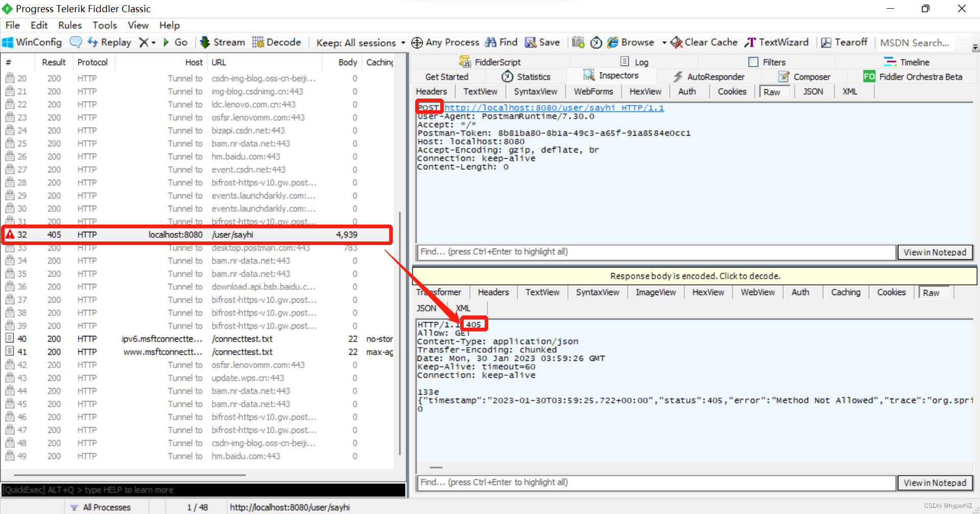The image size is (980, 514).
Task: Open TextWizard tool
Action: click(776, 42)
